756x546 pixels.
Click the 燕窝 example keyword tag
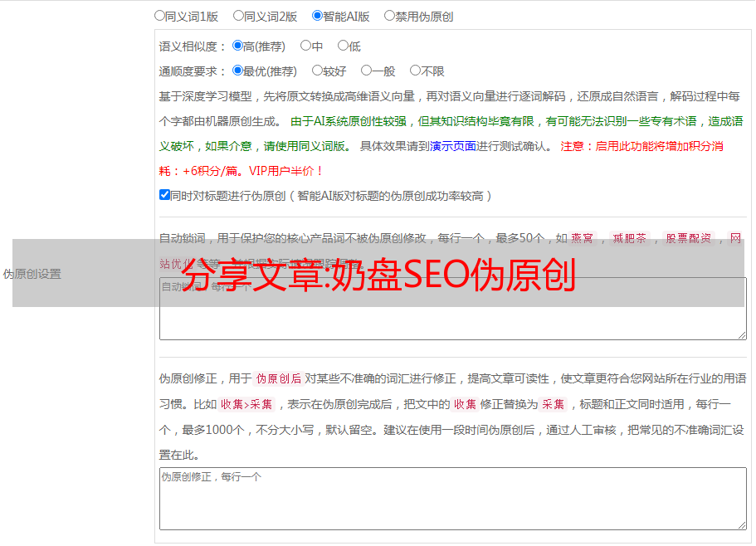[583, 238]
